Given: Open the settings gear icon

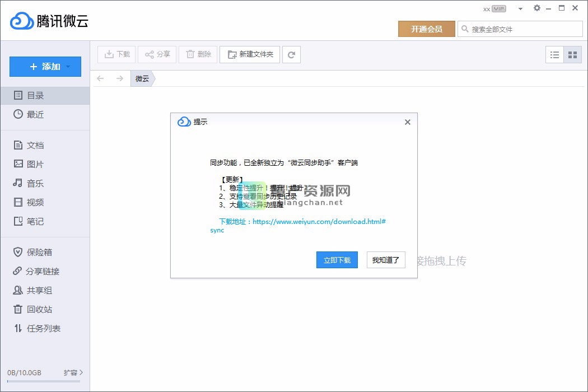Looking at the screenshot, I should [x=537, y=8].
